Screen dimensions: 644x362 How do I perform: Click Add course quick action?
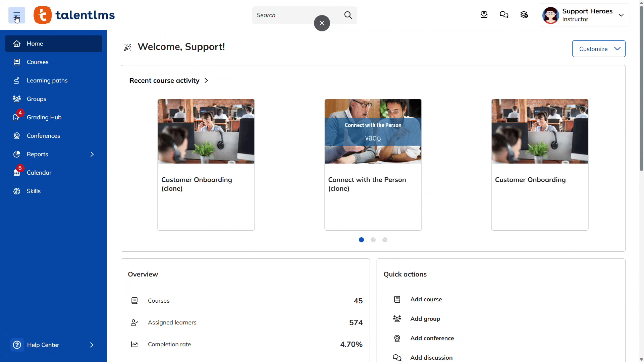click(x=426, y=299)
